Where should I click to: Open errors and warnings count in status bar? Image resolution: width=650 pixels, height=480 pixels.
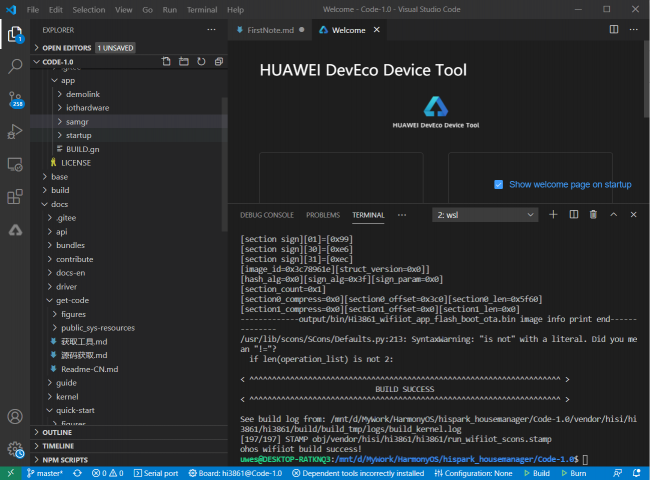(x=108, y=473)
